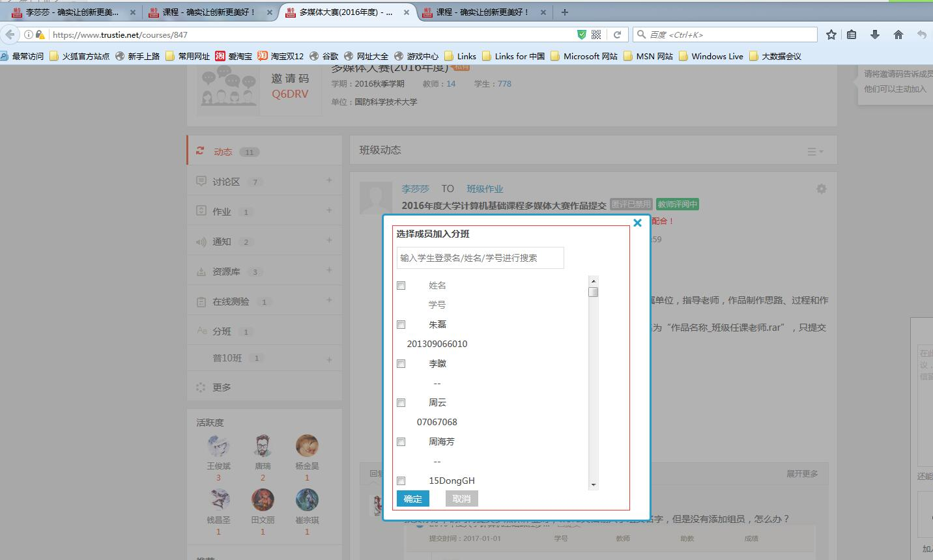This screenshot has height=560, width=933.
Task: Click plus icon next to 讨论区
Action: 329,180
